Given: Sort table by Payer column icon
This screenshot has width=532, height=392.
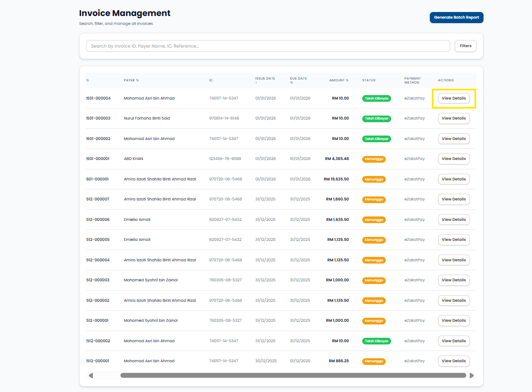Looking at the screenshot, I should point(137,80).
